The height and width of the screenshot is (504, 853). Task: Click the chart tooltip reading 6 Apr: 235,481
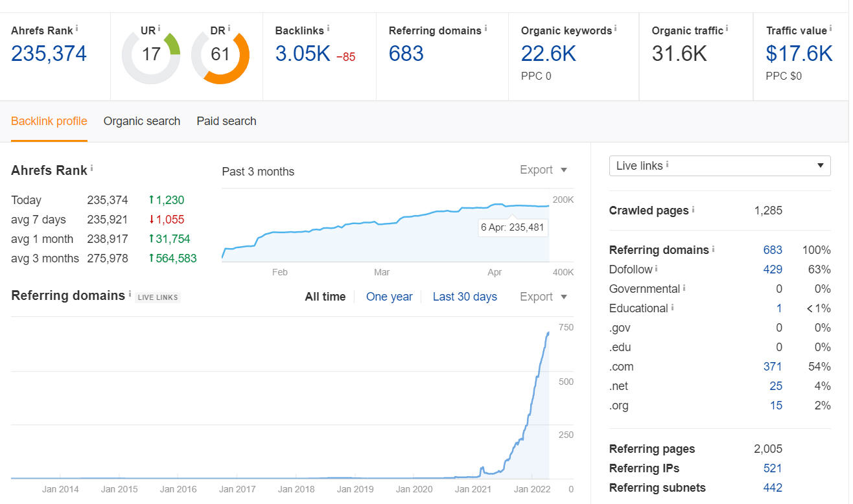point(513,227)
